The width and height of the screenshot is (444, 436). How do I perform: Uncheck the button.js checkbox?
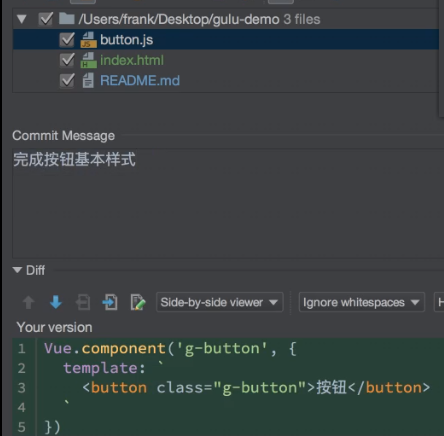[x=67, y=40]
